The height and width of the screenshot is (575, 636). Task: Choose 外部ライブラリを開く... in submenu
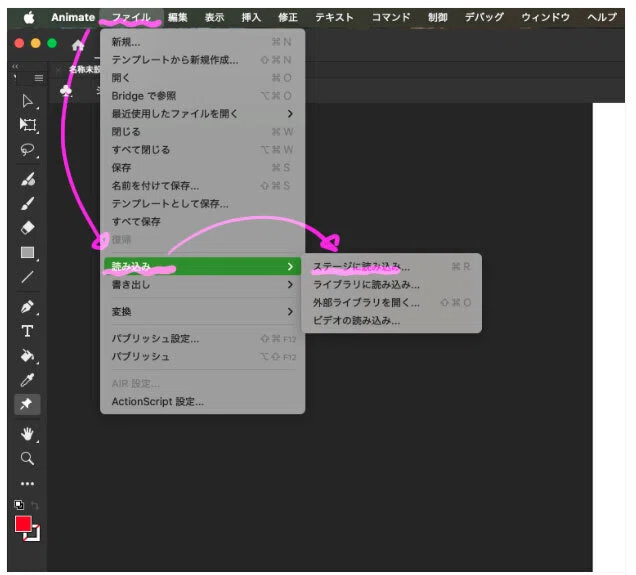(391, 303)
